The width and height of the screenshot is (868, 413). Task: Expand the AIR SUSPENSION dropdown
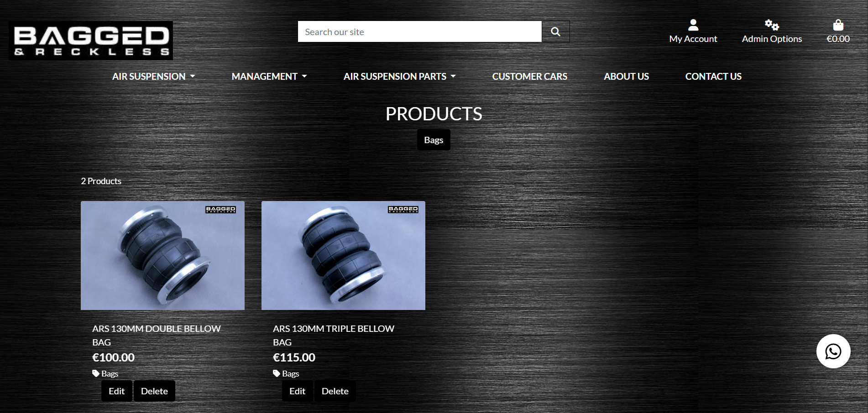click(153, 76)
